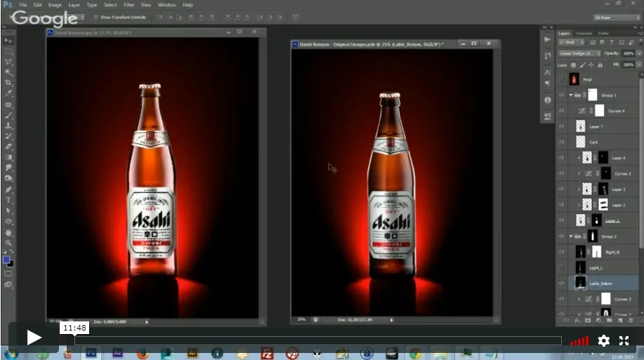Click the fx layer style icon
644x360 pixels.
(x=577, y=320)
